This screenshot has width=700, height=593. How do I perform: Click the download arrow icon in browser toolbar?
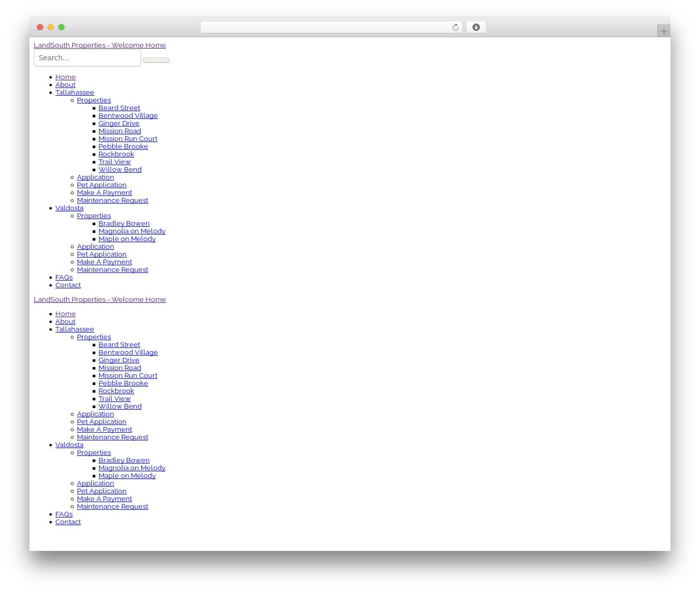click(476, 27)
